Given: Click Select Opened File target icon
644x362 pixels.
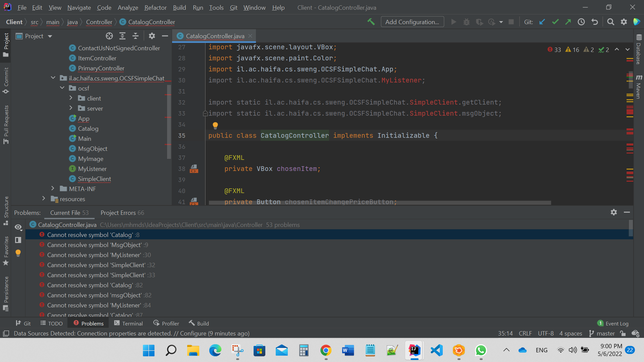Looking at the screenshot, I should [x=109, y=36].
